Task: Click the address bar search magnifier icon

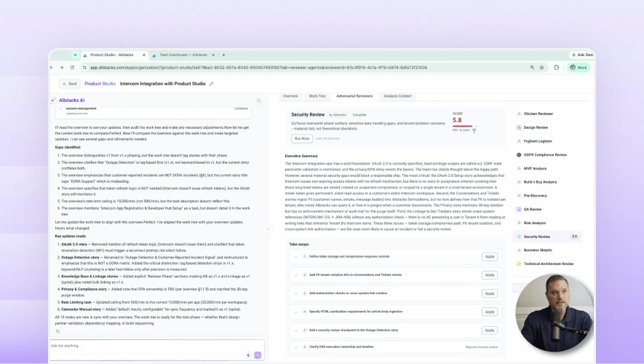Action: [x=532, y=68]
